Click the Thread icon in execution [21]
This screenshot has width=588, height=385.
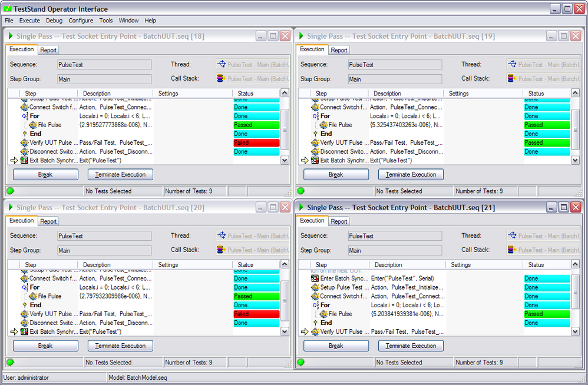[x=512, y=236]
